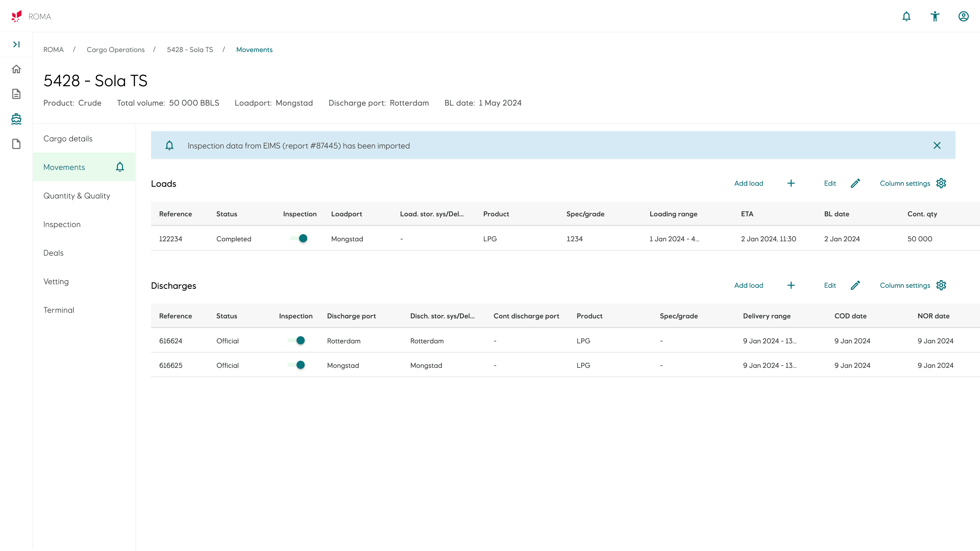Go to Cargo Operations breadcrumb
This screenshot has width=980, height=551.
115,50
